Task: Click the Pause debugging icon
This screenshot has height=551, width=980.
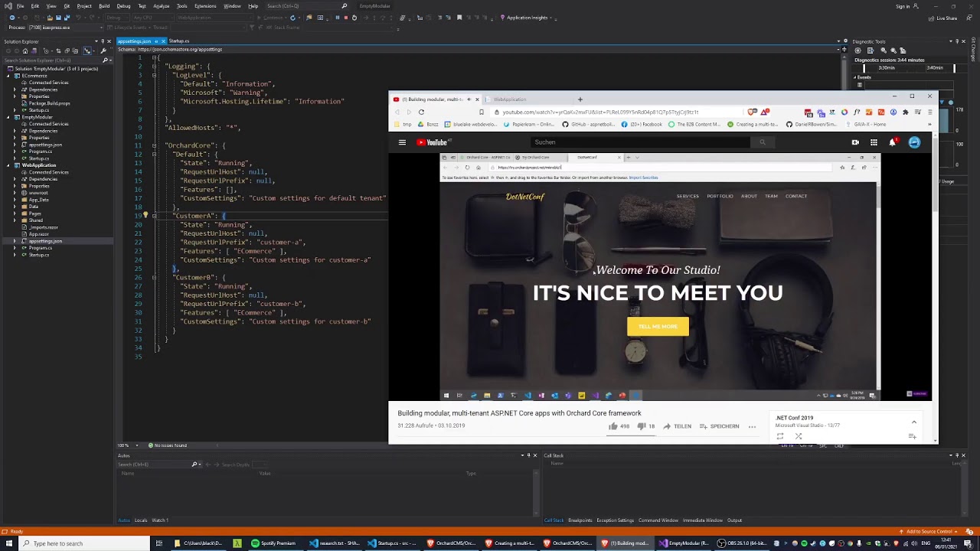Action: (338, 17)
